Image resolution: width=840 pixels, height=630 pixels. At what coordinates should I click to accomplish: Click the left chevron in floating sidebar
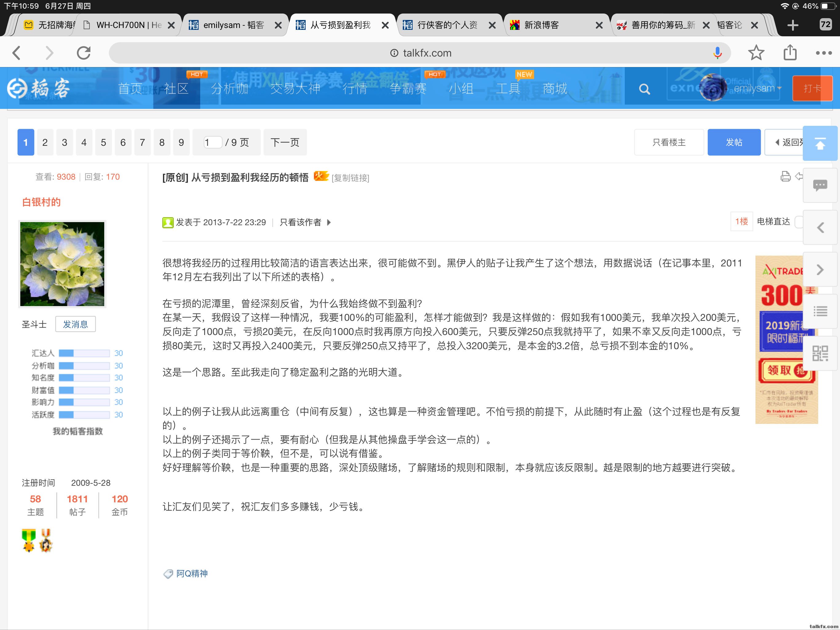[820, 228]
